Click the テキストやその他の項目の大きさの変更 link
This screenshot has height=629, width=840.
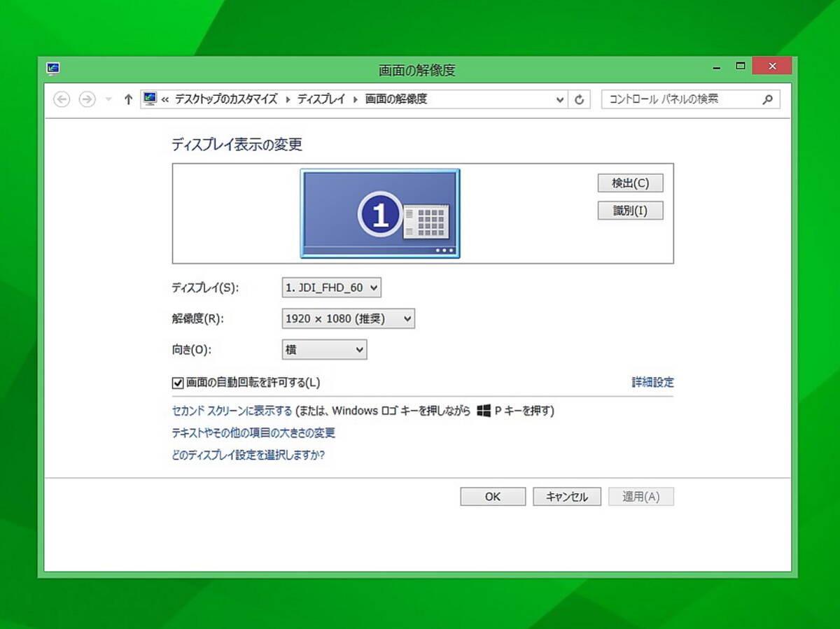[253, 433]
